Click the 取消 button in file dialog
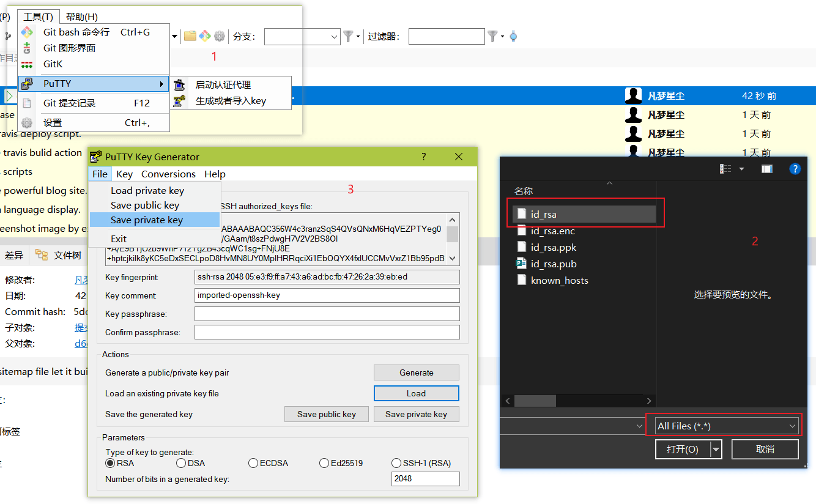Image resolution: width=816 pixels, height=504 pixels. pos(765,450)
